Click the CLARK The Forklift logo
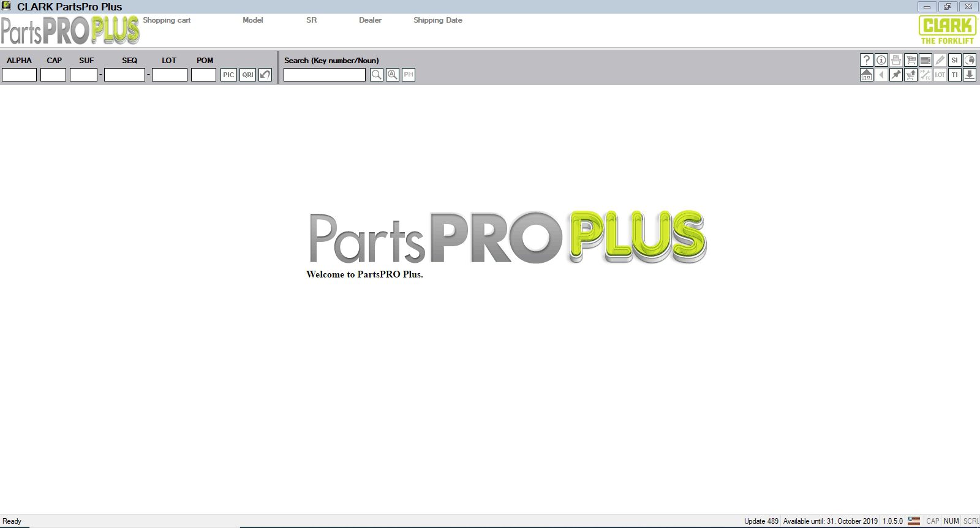This screenshot has width=980, height=528. point(948,30)
